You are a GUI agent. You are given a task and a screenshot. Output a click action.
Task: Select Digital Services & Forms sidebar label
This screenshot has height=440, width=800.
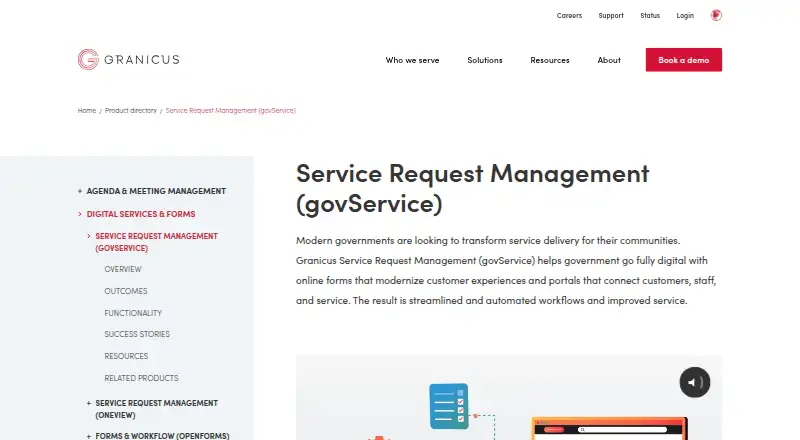point(141,214)
